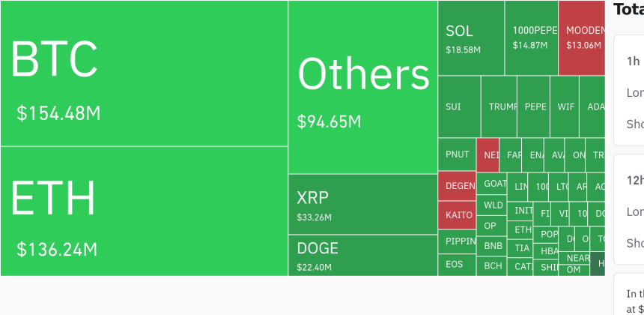Image resolution: width=644 pixels, height=315 pixels.
Task: Select the PIPPIN tile
Action: (x=457, y=241)
